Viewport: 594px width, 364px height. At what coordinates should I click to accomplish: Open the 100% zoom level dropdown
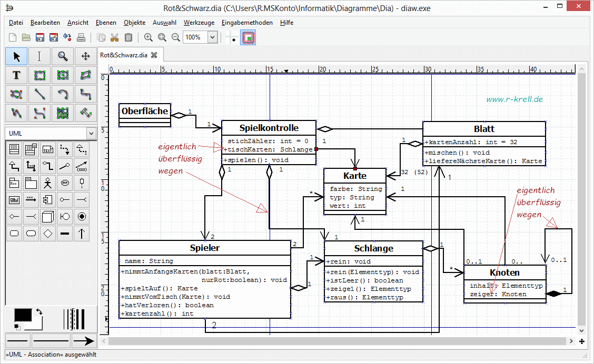pos(212,37)
